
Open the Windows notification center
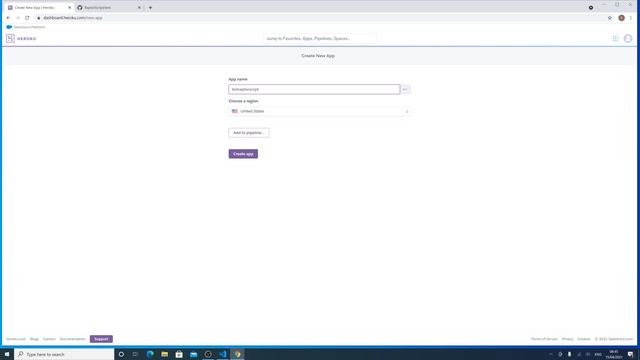(x=631, y=354)
